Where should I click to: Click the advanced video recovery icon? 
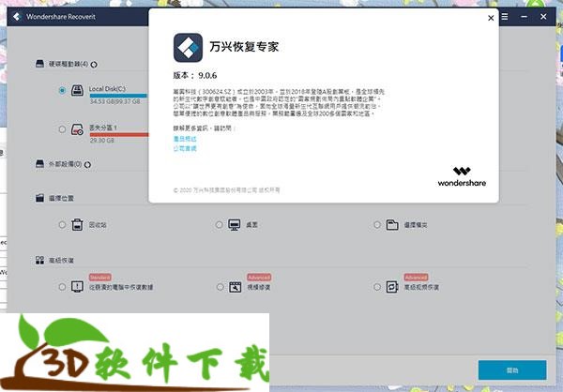(x=392, y=287)
